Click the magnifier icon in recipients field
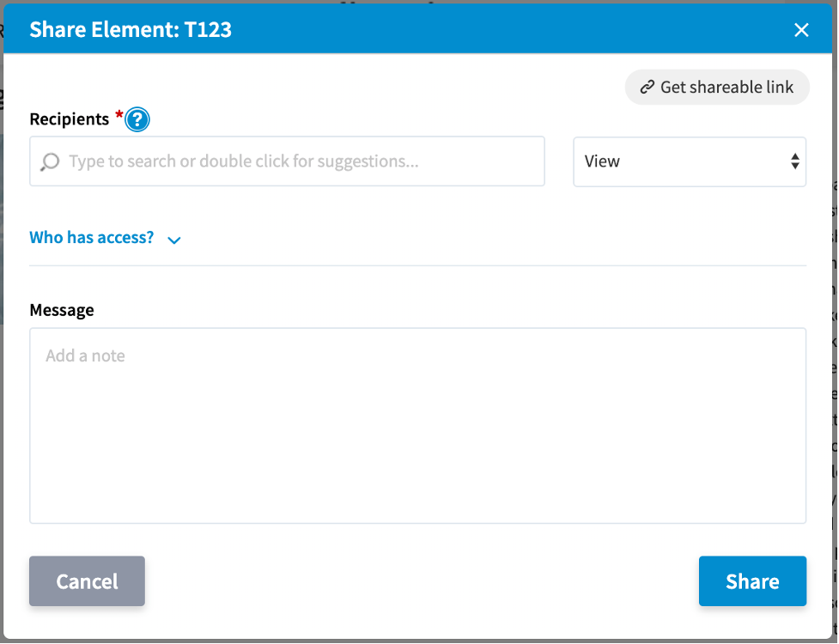The width and height of the screenshot is (839, 644). coord(50,161)
